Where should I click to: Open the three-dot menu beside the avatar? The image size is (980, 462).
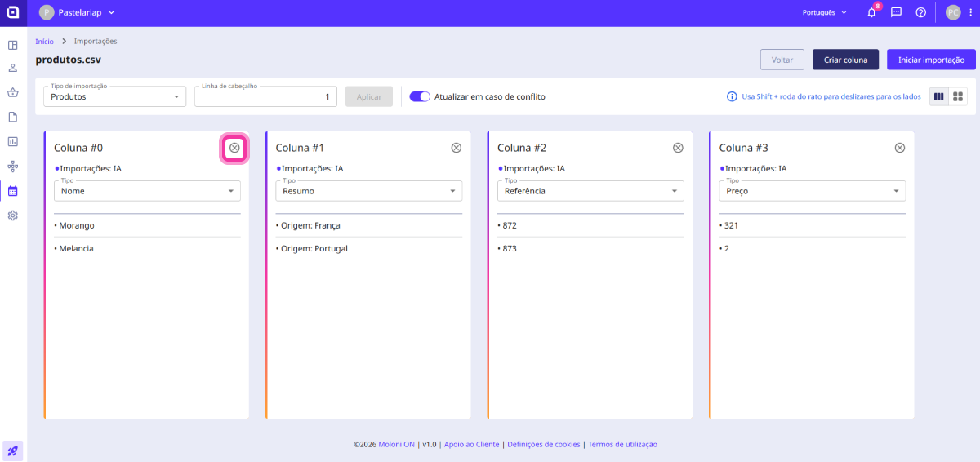point(969,12)
